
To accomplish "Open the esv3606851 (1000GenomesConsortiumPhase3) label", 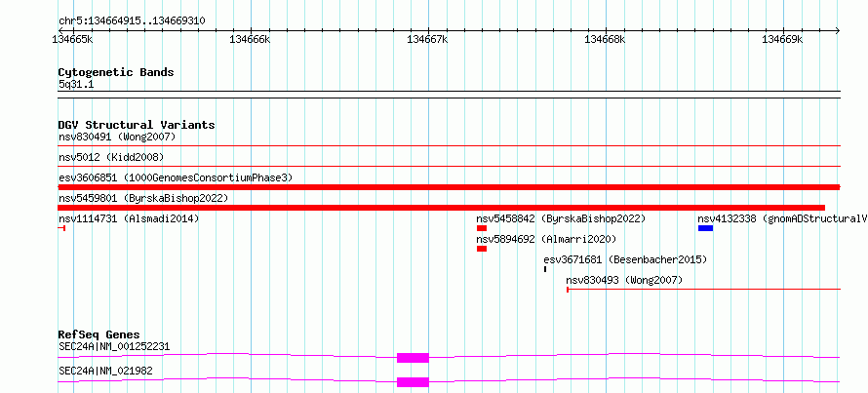I will coord(176,177).
